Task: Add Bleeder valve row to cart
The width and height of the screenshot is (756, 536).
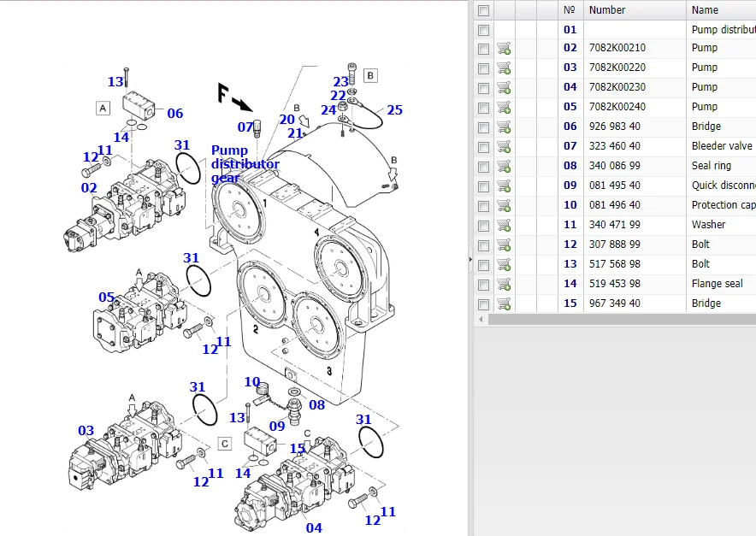Action: point(504,146)
